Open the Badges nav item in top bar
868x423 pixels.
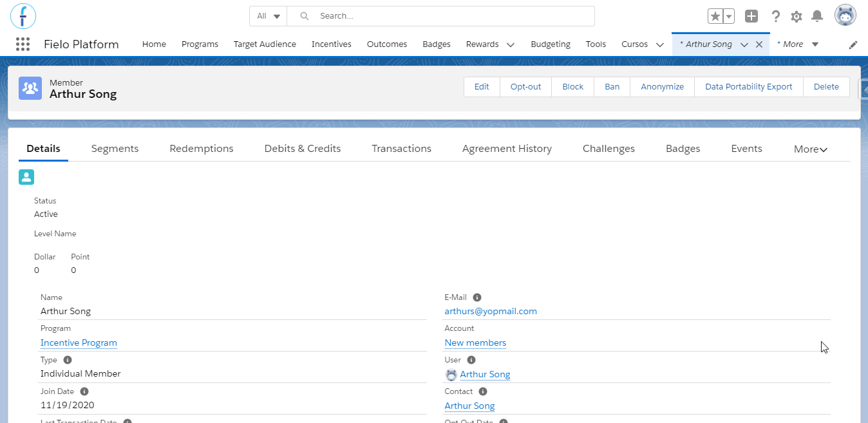[x=437, y=44]
